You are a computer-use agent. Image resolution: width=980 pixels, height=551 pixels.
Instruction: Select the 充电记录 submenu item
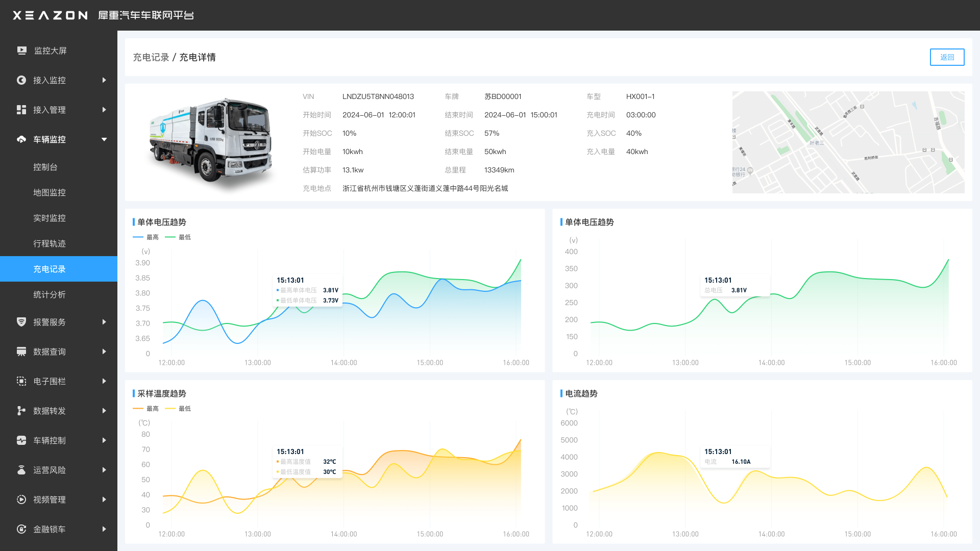(x=59, y=269)
